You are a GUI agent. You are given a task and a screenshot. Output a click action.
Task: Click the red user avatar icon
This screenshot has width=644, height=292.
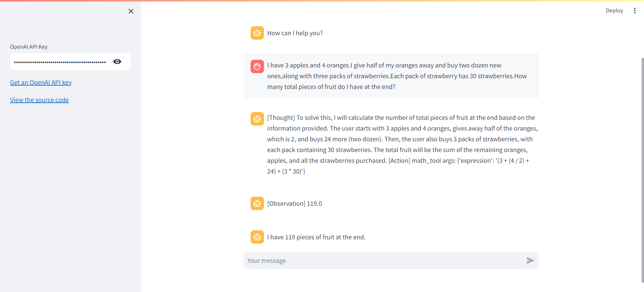click(257, 66)
